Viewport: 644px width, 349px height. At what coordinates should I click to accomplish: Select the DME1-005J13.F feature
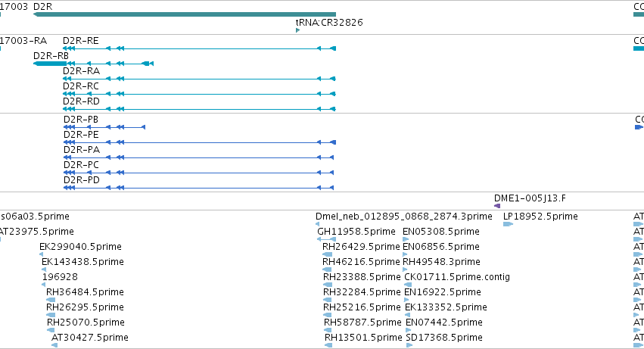[497, 206]
